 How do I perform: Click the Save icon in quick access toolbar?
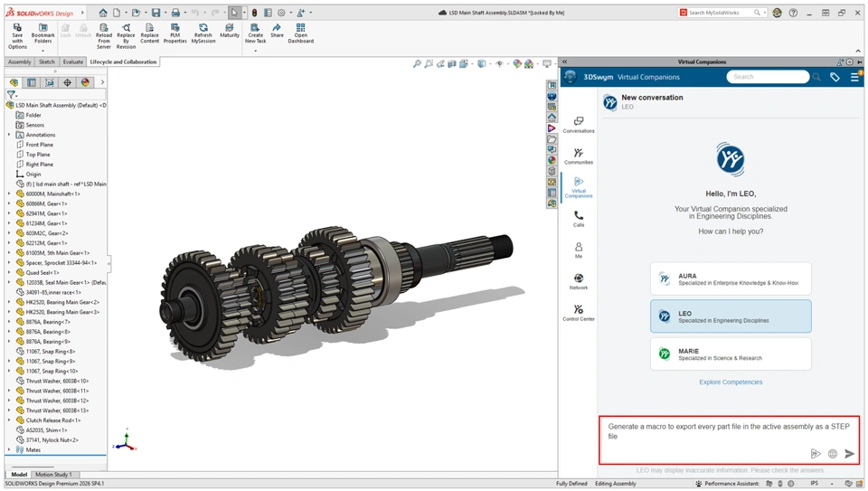tap(156, 12)
